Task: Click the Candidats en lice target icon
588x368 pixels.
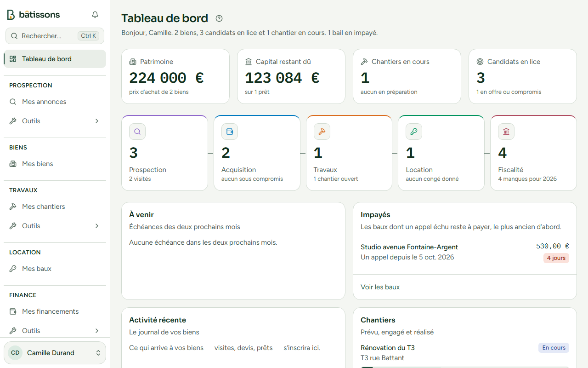Action: 480,62
